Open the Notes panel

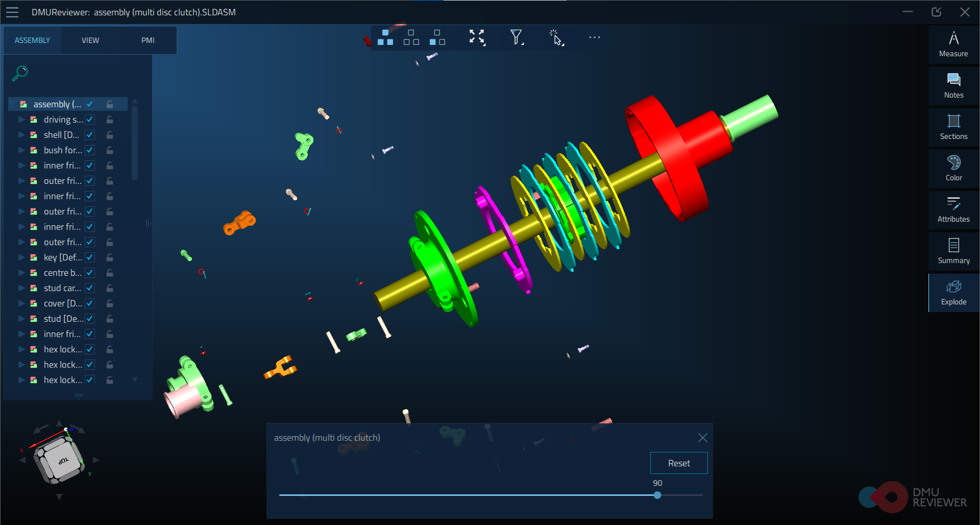pyautogui.click(x=953, y=85)
